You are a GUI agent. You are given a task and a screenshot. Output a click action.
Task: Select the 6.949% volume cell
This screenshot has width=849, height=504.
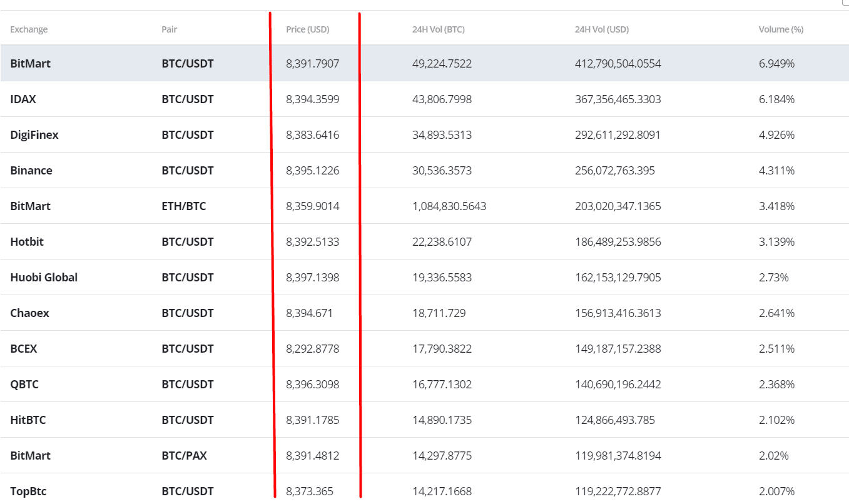click(x=776, y=64)
